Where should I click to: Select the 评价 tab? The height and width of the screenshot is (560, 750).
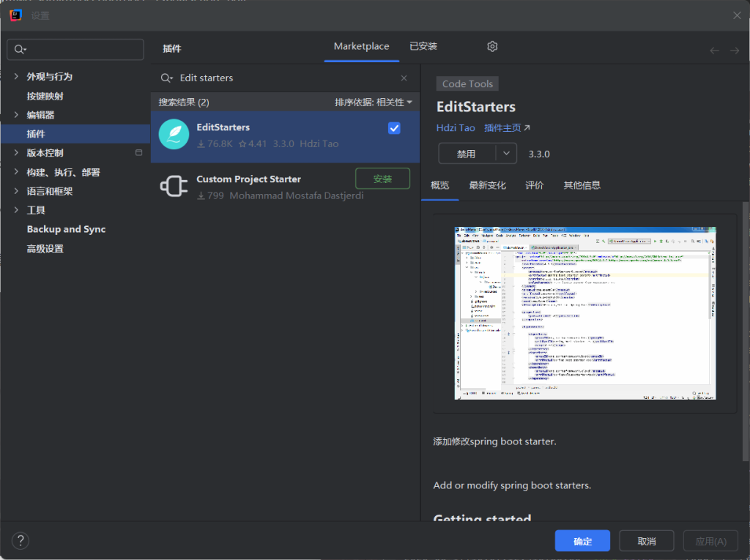[x=534, y=185]
